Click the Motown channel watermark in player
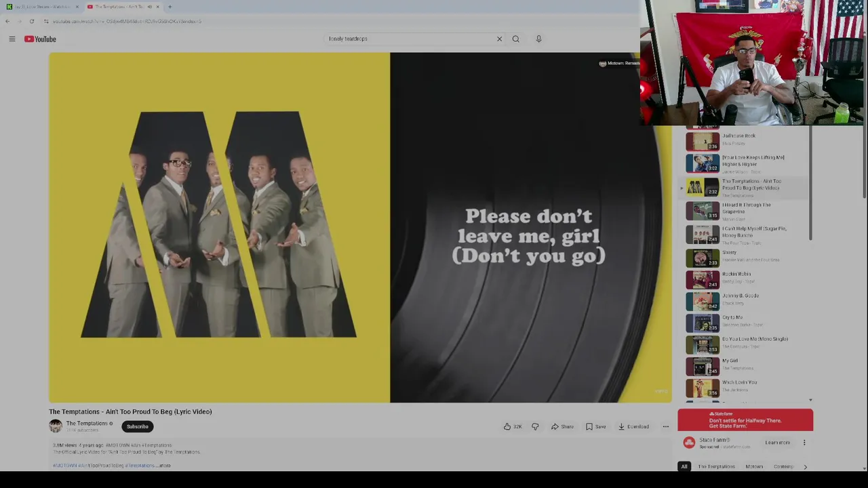Viewport: 868px width, 488px height. 619,63
